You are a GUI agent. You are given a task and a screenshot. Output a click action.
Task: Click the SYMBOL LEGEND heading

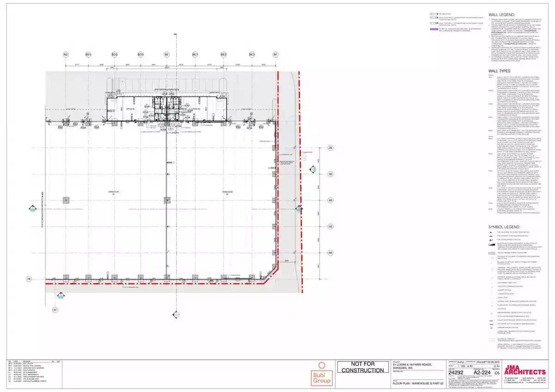coord(504,227)
